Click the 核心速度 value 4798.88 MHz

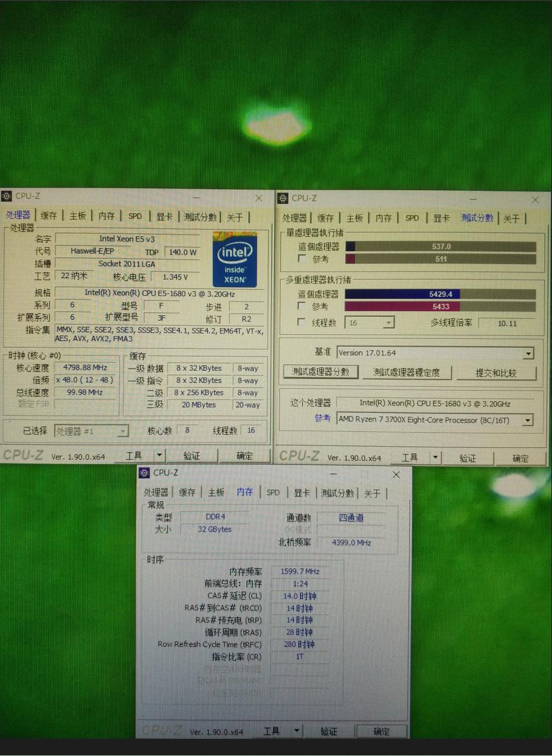pos(84,368)
